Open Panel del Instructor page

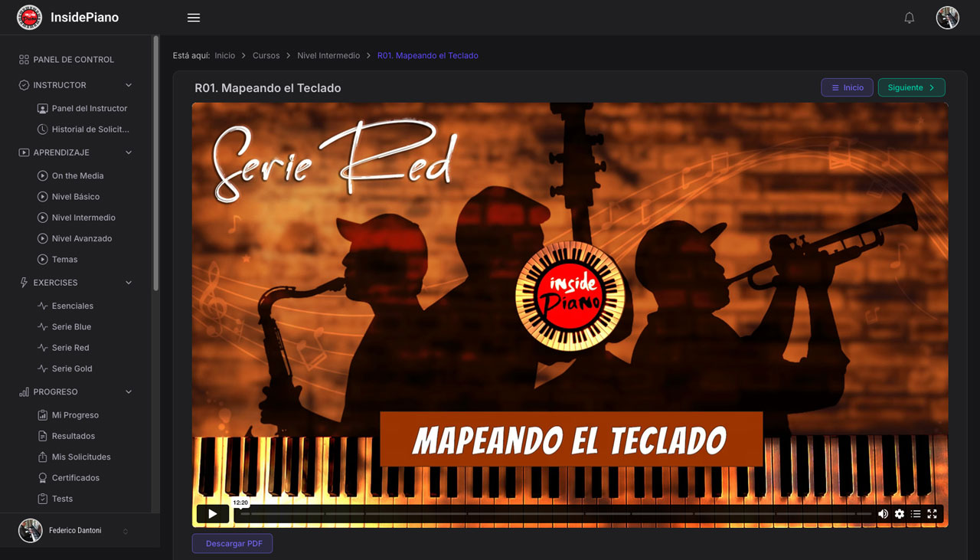click(x=90, y=109)
